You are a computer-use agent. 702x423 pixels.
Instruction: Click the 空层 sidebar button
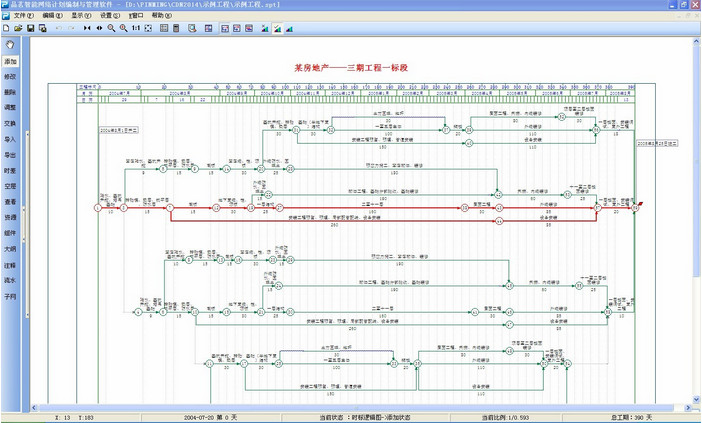(x=10, y=186)
